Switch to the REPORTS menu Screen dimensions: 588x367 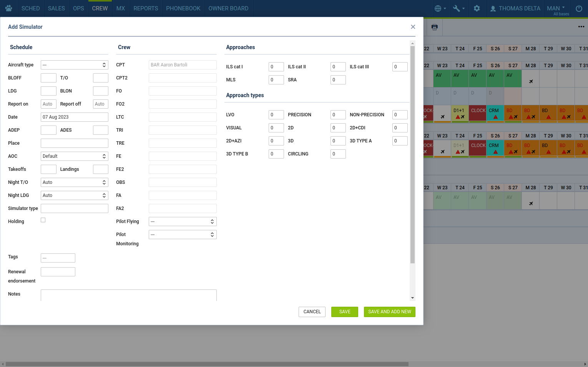(x=146, y=8)
